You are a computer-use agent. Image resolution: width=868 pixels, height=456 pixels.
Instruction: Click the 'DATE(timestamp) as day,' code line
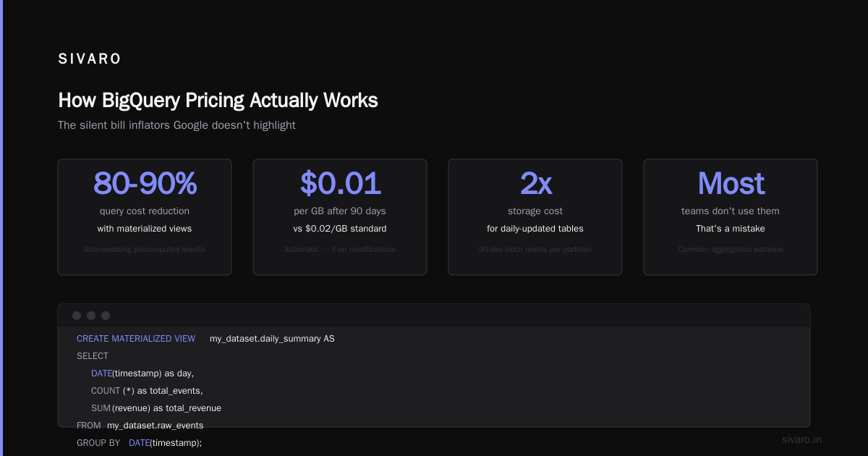click(142, 373)
